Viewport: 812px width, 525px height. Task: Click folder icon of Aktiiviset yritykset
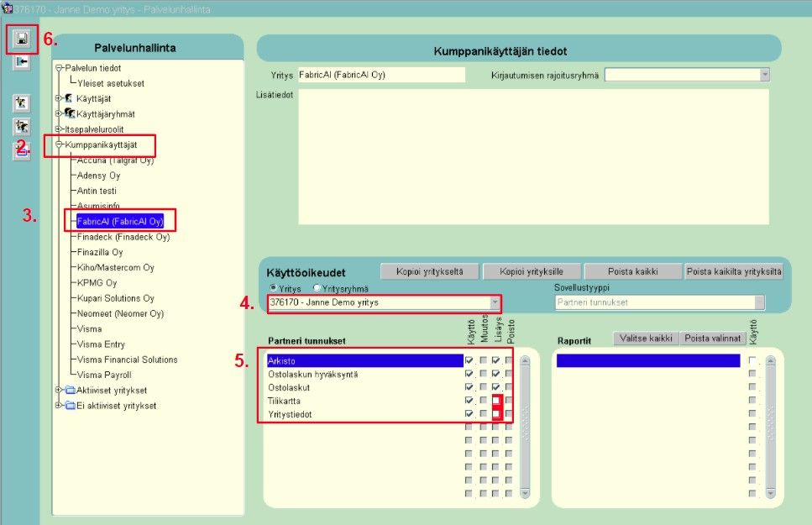click(x=70, y=390)
